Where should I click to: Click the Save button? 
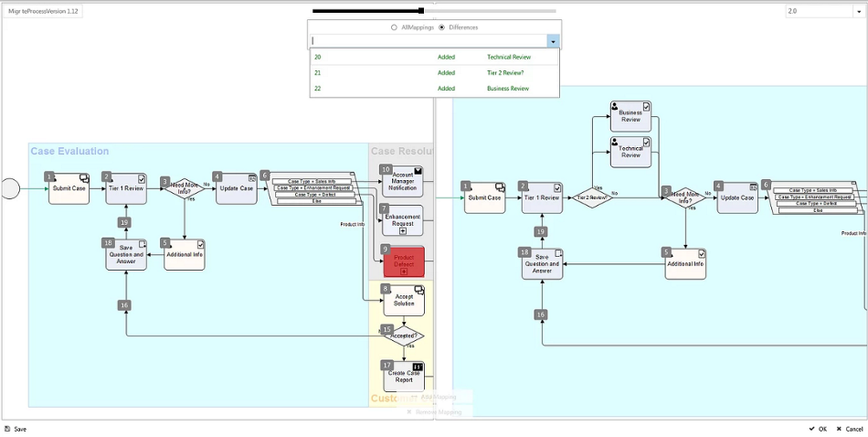pyautogui.click(x=15, y=430)
